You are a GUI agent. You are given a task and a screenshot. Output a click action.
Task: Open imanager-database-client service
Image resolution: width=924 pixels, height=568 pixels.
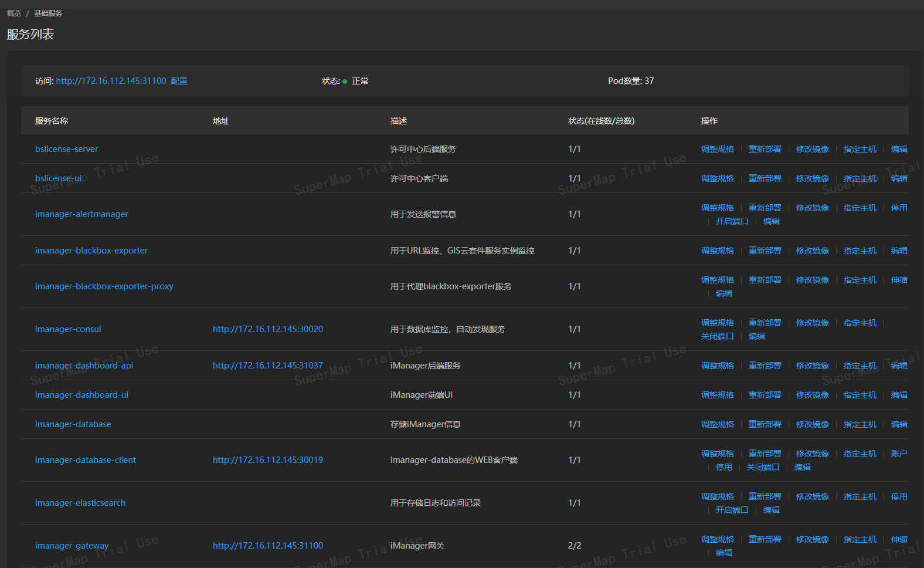86,460
